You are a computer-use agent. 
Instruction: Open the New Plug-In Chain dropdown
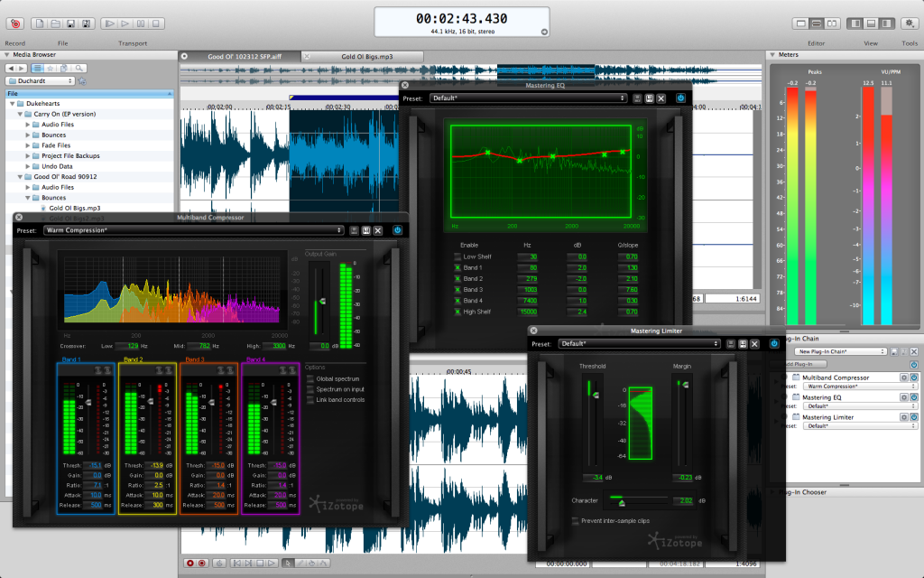[840, 351]
